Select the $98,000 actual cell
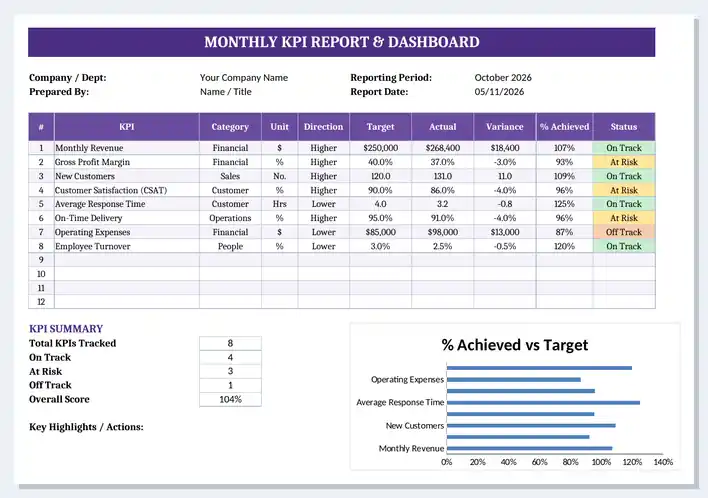This screenshot has width=708, height=498. [x=442, y=232]
